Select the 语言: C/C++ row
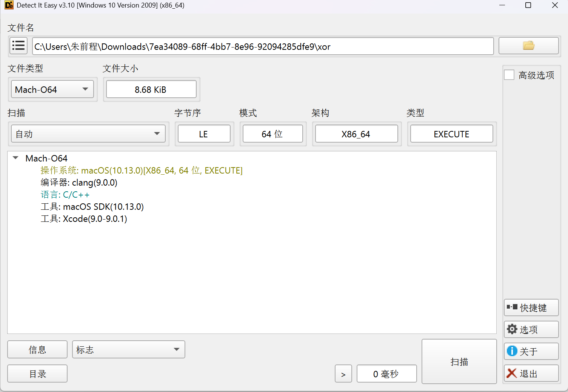568x392 pixels. 65,195
